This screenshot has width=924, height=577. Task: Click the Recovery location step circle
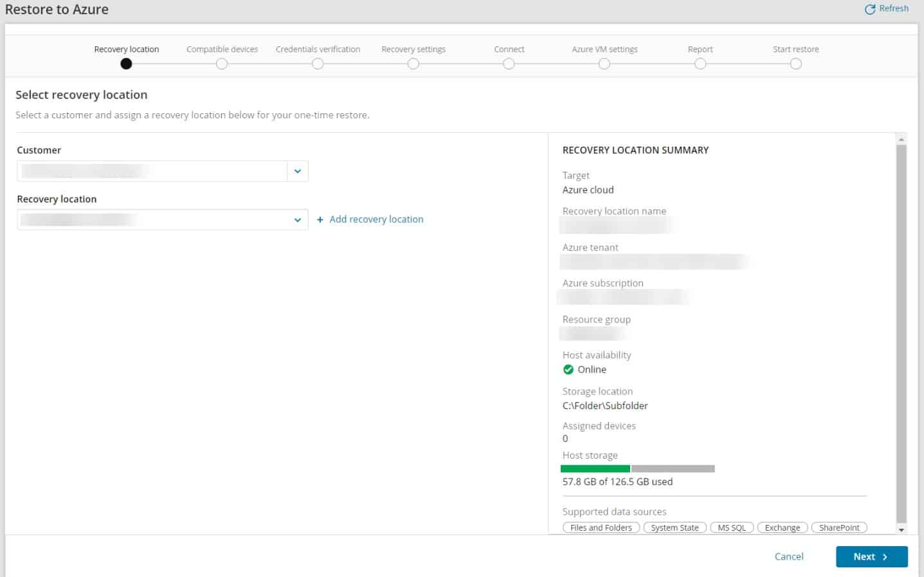tap(126, 64)
